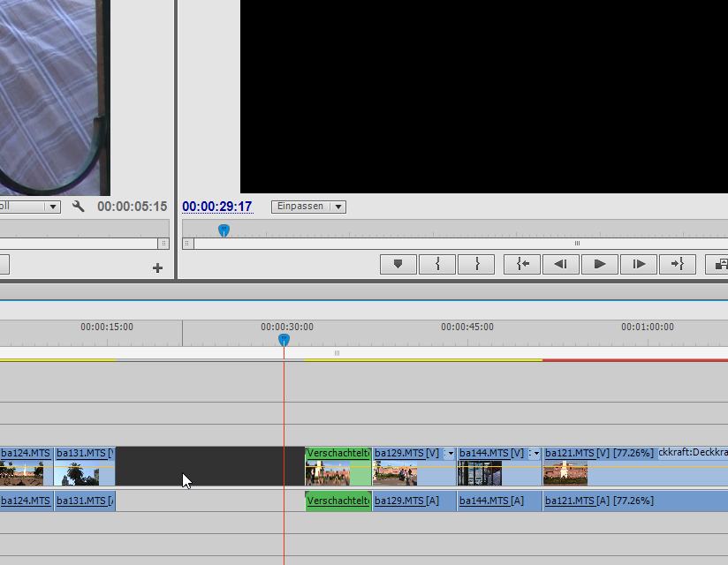Screen dimensions: 728x565
Task: Select the ba121.MTS [A] [77.26%] audio clip
Action: [635, 501]
